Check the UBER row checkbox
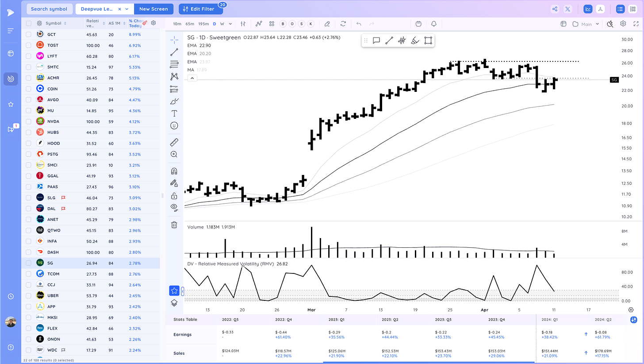This screenshot has height=364, width=644. (29, 296)
